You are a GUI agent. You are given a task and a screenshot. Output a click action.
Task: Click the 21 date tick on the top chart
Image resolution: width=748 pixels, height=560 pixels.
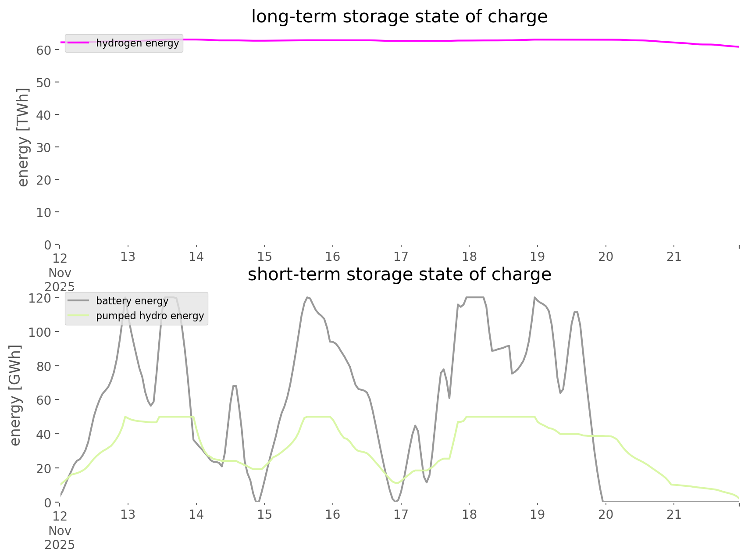click(674, 257)
